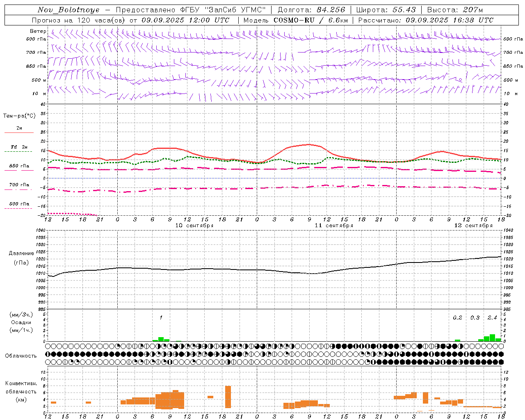Click the '(мм/1ч.)' precipitation unit label
This screenshot has height=420, width=525.
click(x=21, y=330)
